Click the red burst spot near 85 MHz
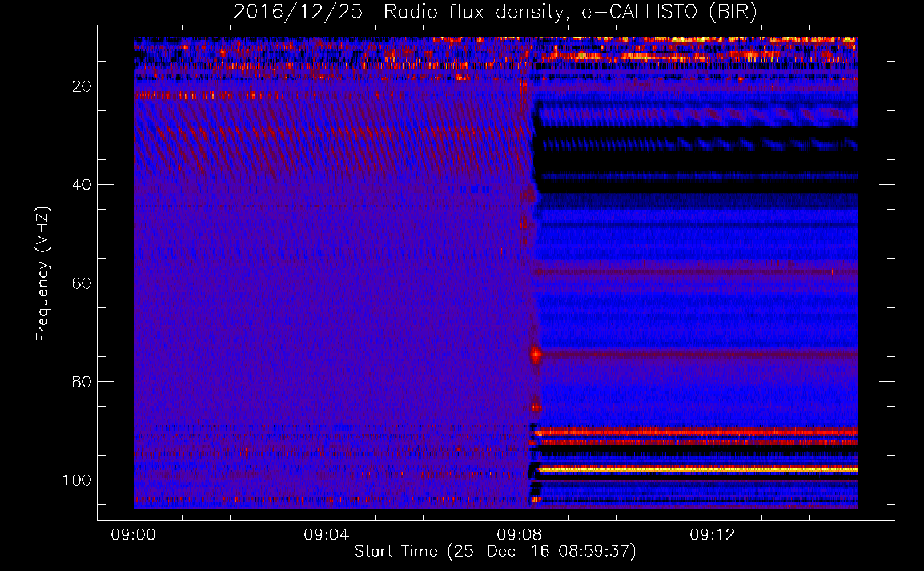This screenshot has width=924, height=571. [x=536, y=407]
